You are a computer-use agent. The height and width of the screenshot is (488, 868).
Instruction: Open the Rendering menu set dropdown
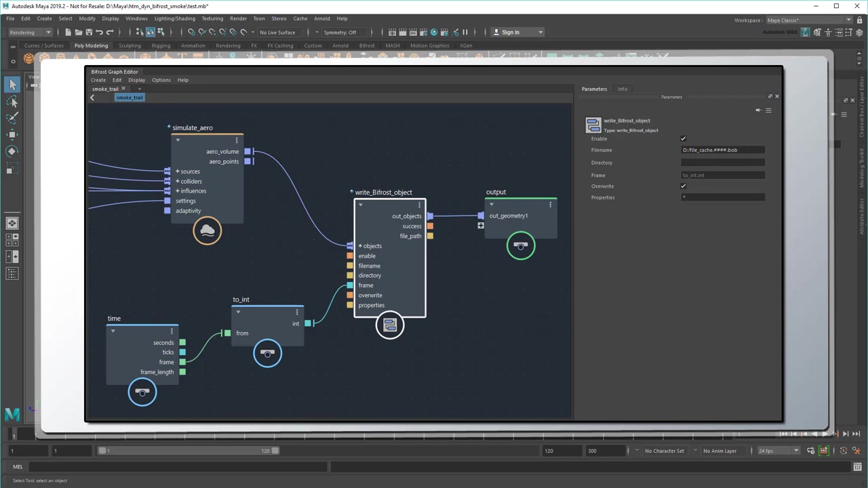click(30, 32)
